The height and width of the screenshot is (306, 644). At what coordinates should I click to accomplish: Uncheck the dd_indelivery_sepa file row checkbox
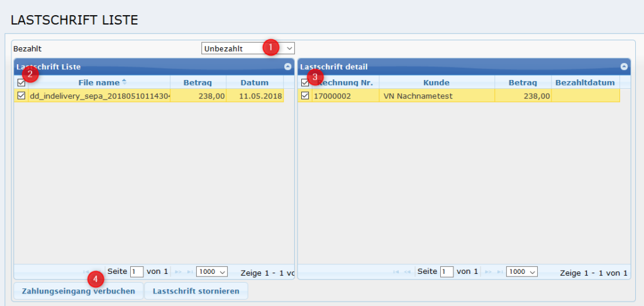pyautogui.click(x=21, y=96)
